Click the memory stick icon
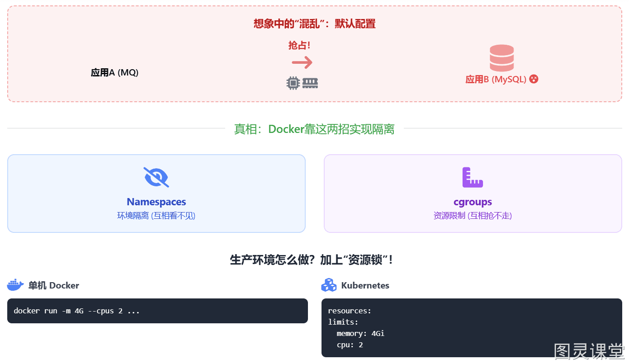The height and width of the screenshot is (364, 629). click(310, 83)
